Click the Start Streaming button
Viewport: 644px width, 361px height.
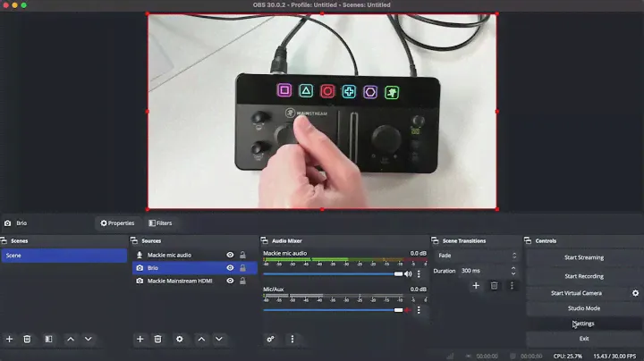(583, 257)
